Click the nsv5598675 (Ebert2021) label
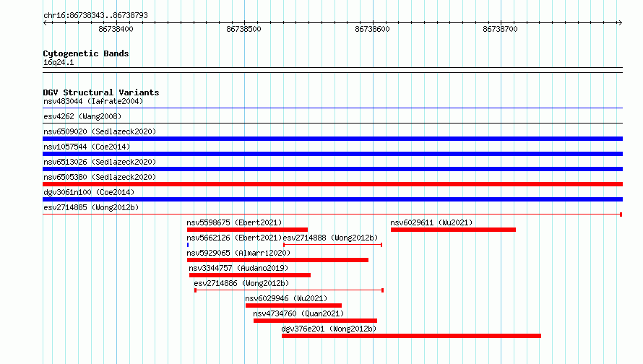 point(234,222)
